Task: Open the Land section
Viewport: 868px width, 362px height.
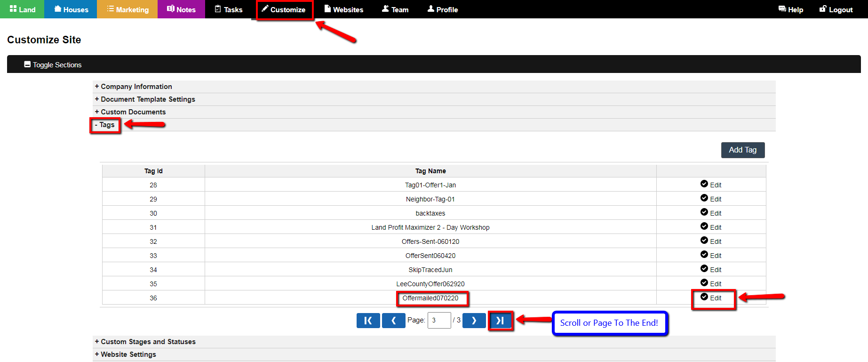Action: (22, 9)
